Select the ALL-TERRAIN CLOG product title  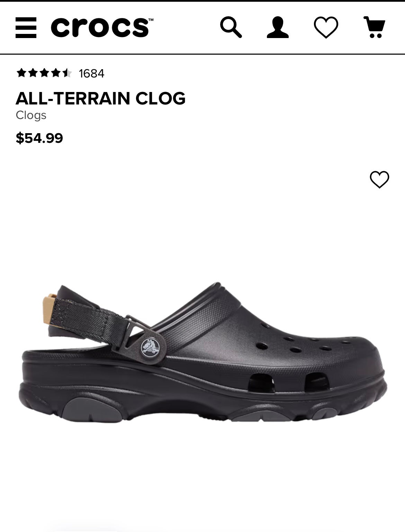[100, 98]
